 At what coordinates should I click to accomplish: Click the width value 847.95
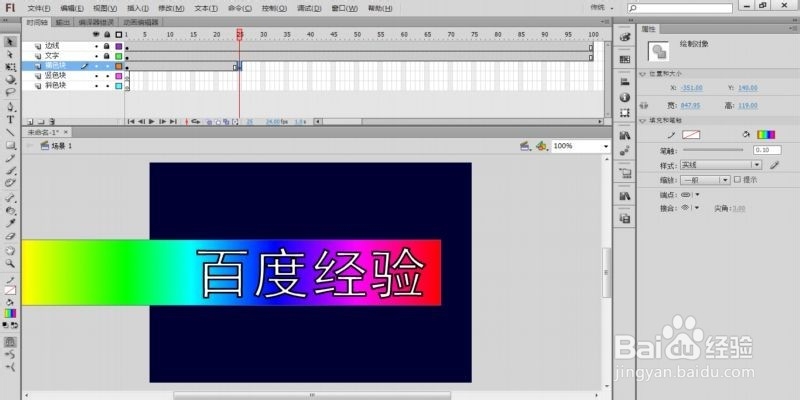[x=691, y=106]
